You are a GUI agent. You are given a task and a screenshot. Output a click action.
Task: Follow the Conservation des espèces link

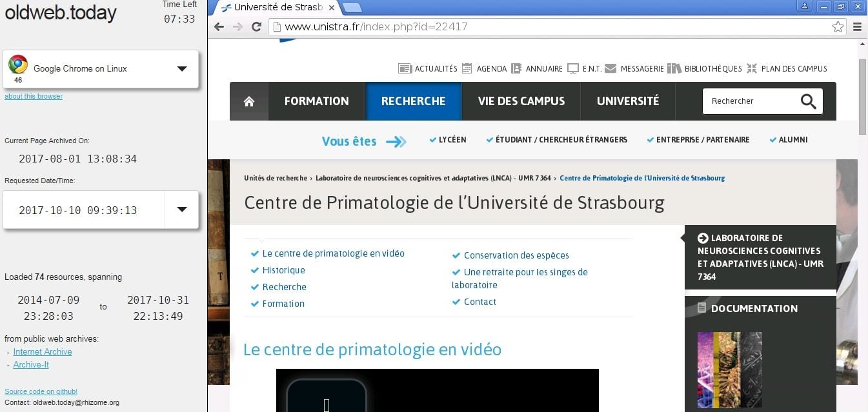pyautogui.click(x=516, y=255)
